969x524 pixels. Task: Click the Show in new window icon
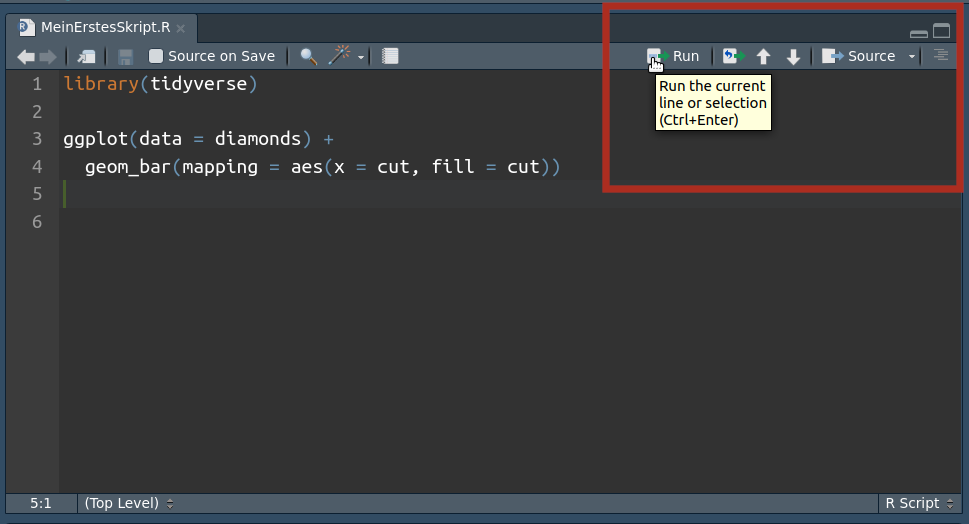pyautogui.click(x=88, y=57)
